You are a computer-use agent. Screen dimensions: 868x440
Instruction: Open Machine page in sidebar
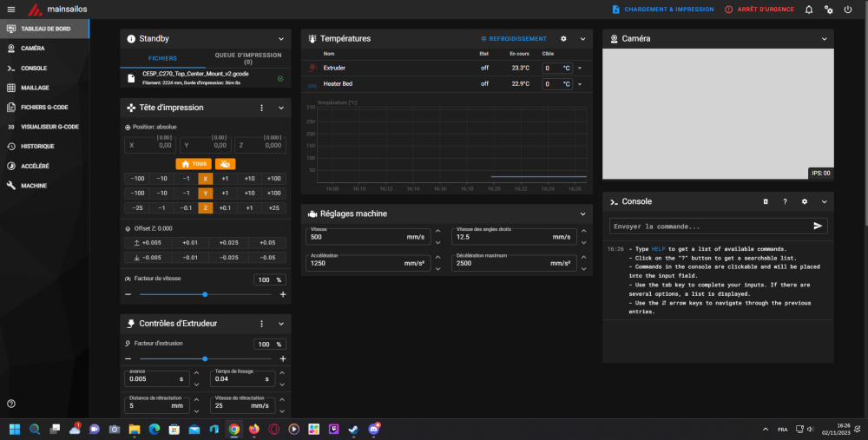[44, 186]
